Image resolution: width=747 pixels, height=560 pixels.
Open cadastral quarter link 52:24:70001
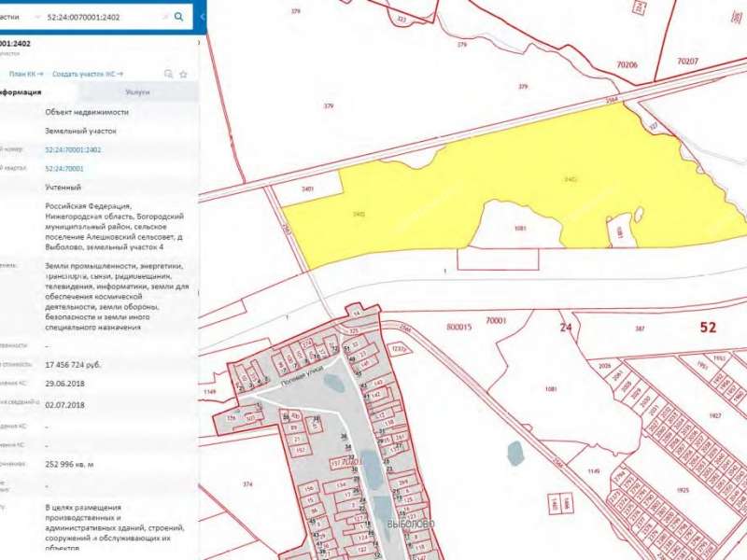65,170
